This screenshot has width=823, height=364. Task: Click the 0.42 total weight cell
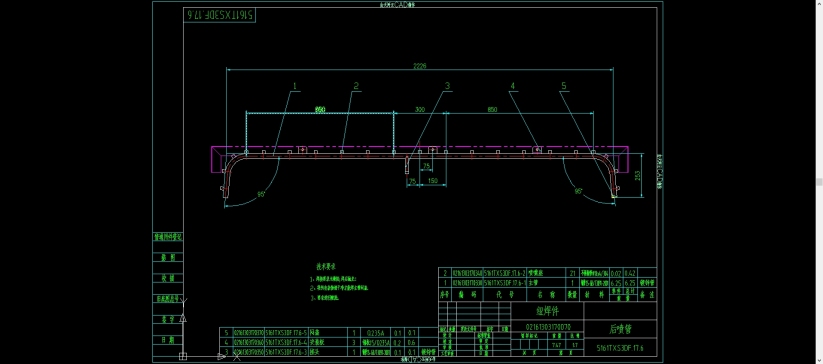tap(631, 273)
